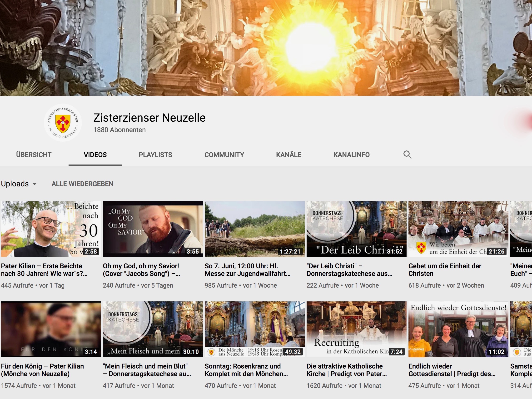Select the VIDEOS tab
The image size is (532, 399).
coord(95,155)
